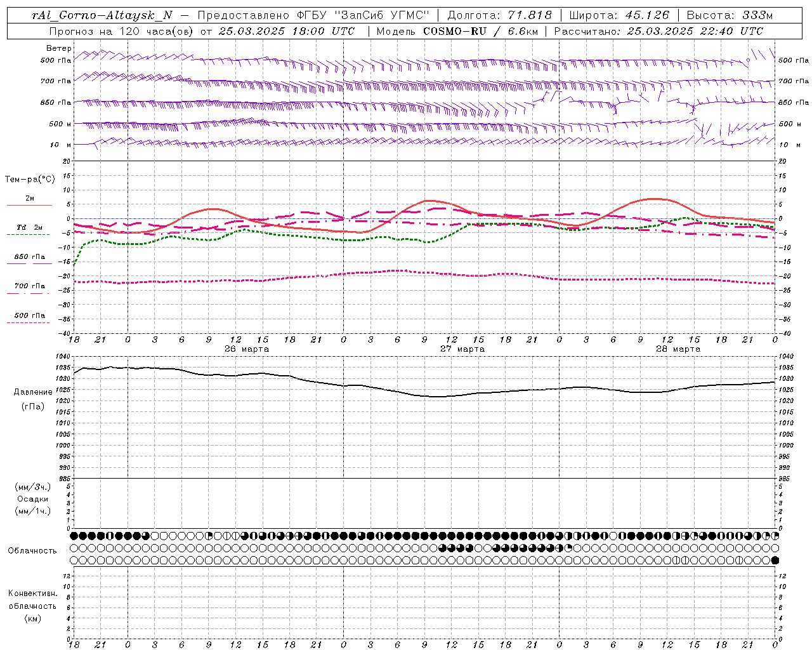Click the calm-wind circle symbol in the 500 гПа wind row
Viewport: 812px width, 650px height.
(x=748, y=60)
